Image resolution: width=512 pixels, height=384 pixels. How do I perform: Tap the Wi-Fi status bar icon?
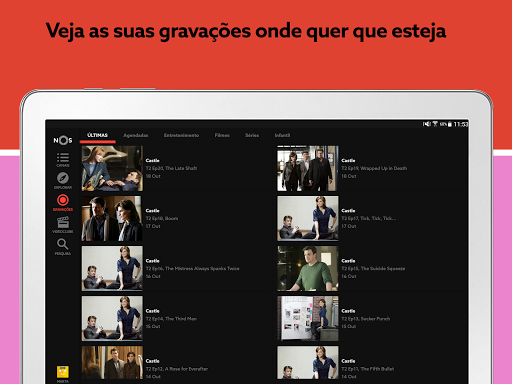tap(435, 124)
